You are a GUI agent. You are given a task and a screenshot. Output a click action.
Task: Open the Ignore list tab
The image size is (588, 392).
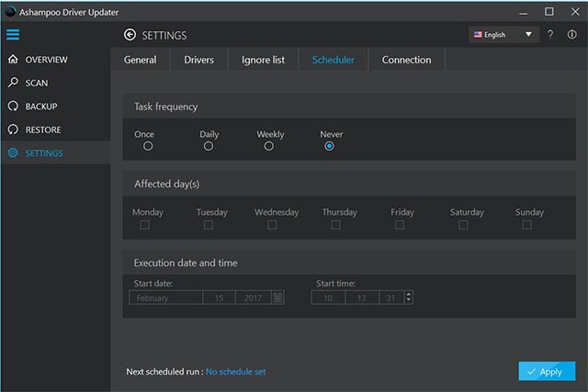[x=263, y=60]
